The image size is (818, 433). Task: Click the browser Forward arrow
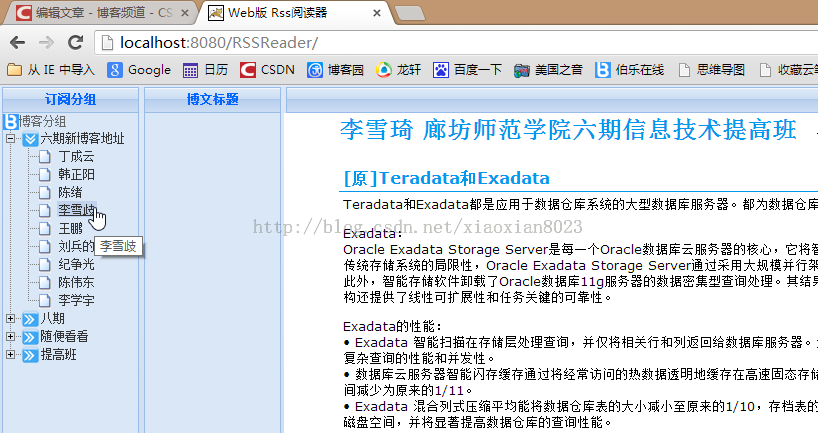(46, 43)
